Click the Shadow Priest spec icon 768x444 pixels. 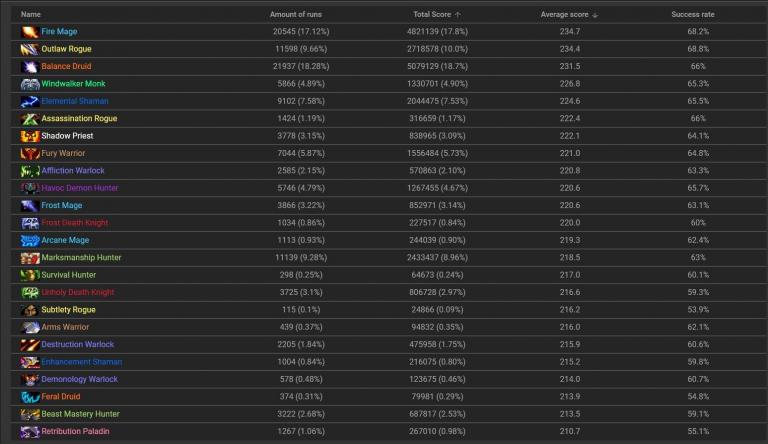coord(29,136)
